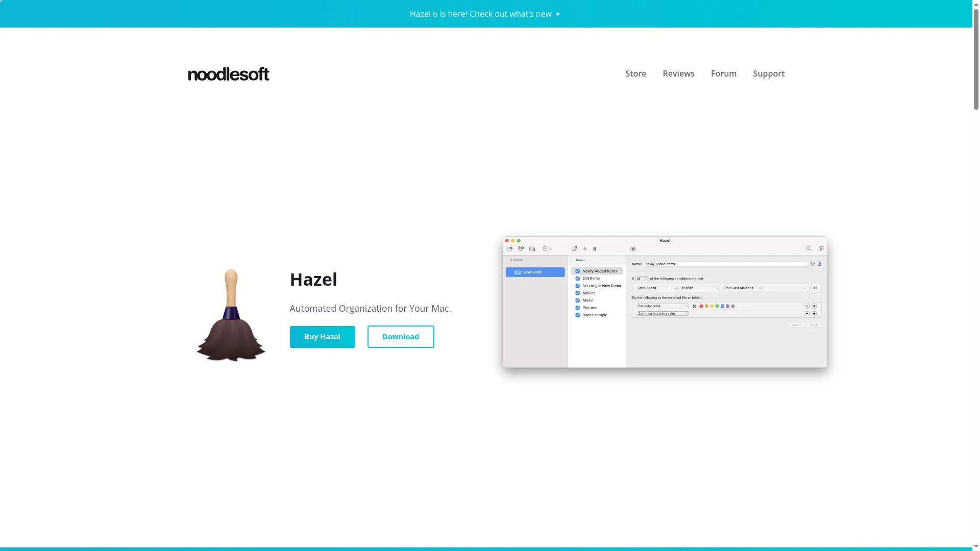Open the Date Last Matched dropdown

743,288
